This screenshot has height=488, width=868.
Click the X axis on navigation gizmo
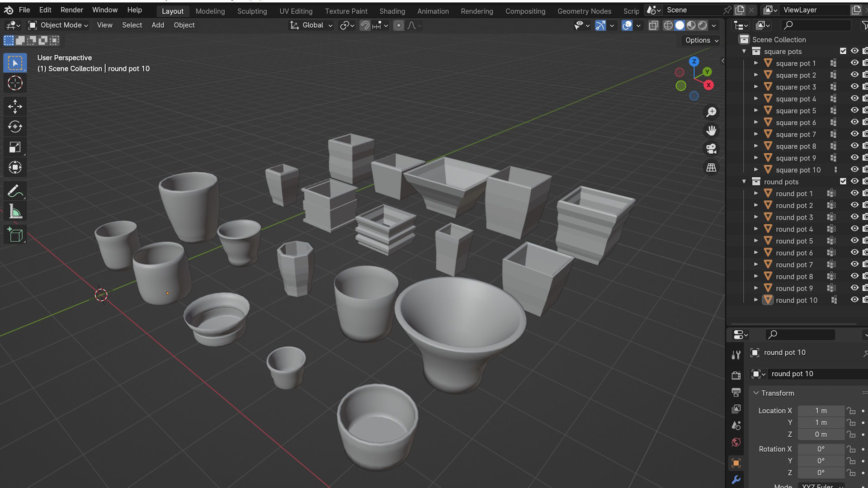click(x=708, y=85)
